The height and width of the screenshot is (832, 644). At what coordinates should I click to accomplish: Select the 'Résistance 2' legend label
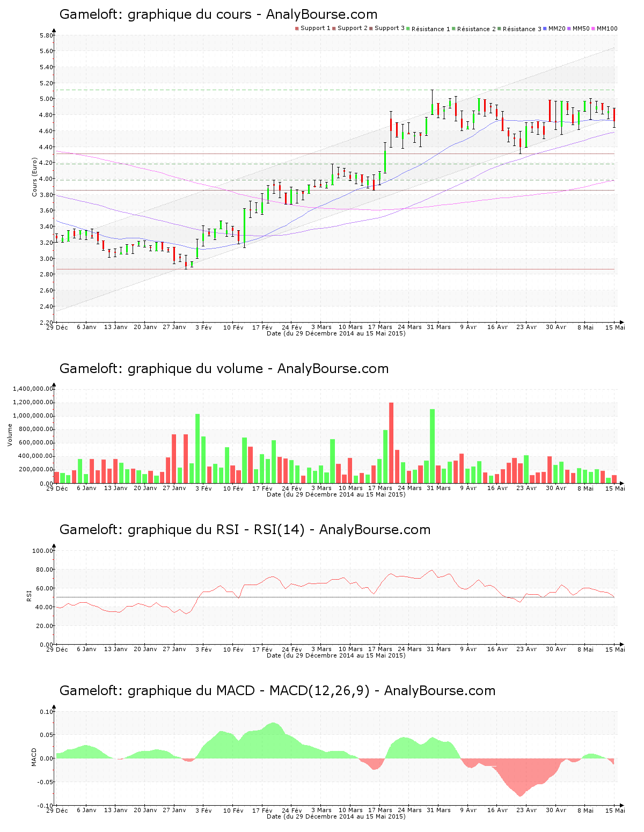tap(477, 29)
